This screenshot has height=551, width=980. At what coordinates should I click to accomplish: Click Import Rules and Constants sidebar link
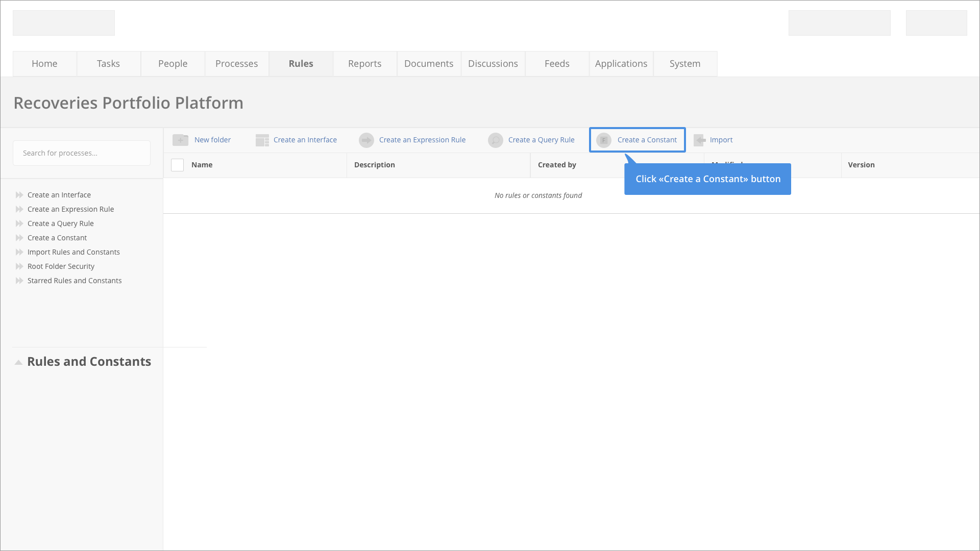73,252
